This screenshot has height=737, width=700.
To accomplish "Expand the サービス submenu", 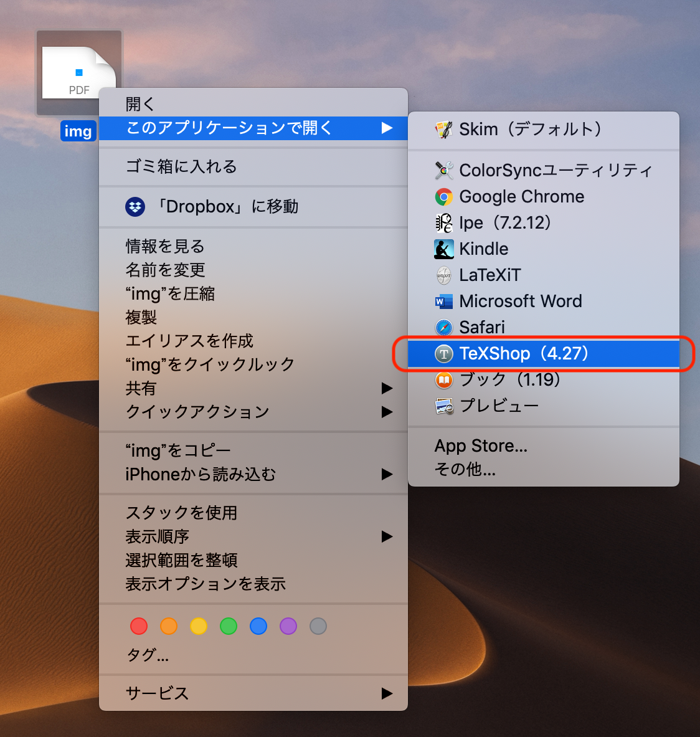I will (x=253, y=693).
